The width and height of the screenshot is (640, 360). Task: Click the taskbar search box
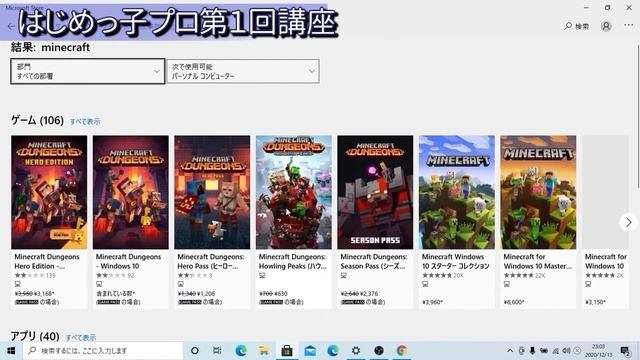pos(103,351)
